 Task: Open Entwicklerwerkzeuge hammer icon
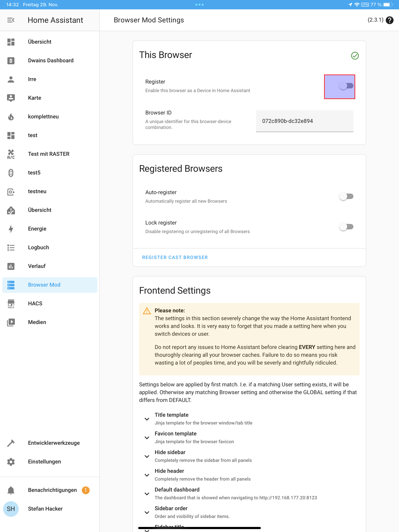[x=11, y=443]
